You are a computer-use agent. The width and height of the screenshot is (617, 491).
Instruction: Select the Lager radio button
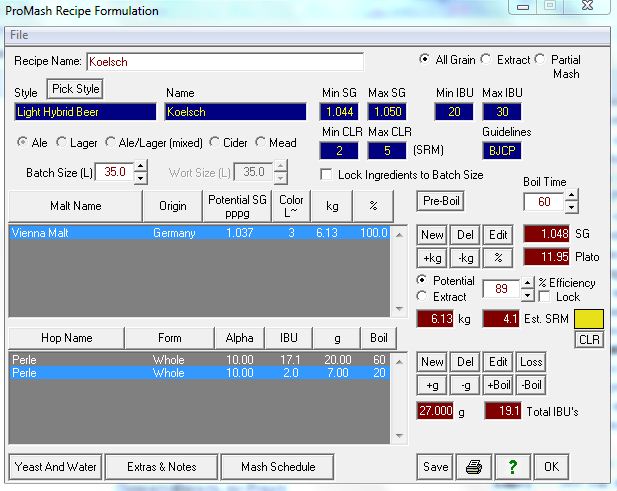click(62, 143)
